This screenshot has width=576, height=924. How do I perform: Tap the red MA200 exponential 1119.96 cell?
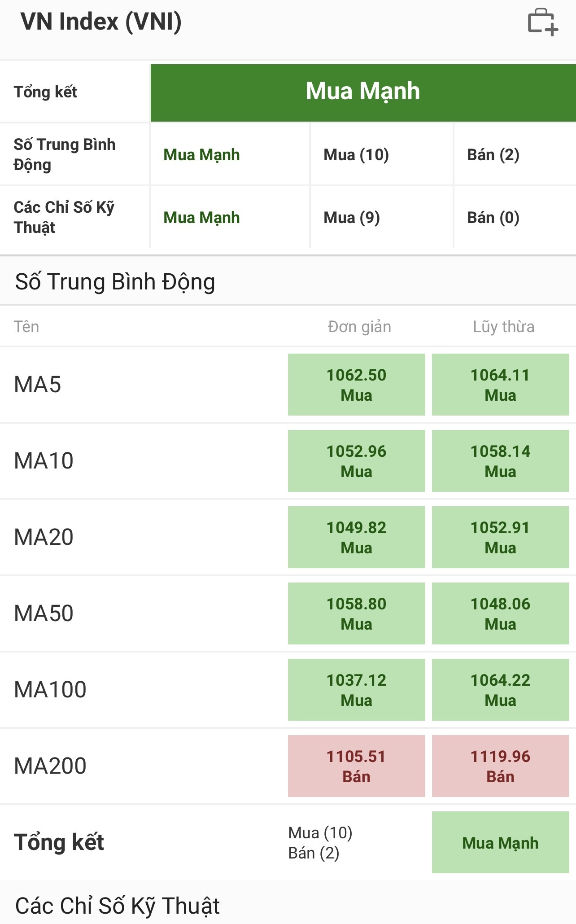[500, 766]
